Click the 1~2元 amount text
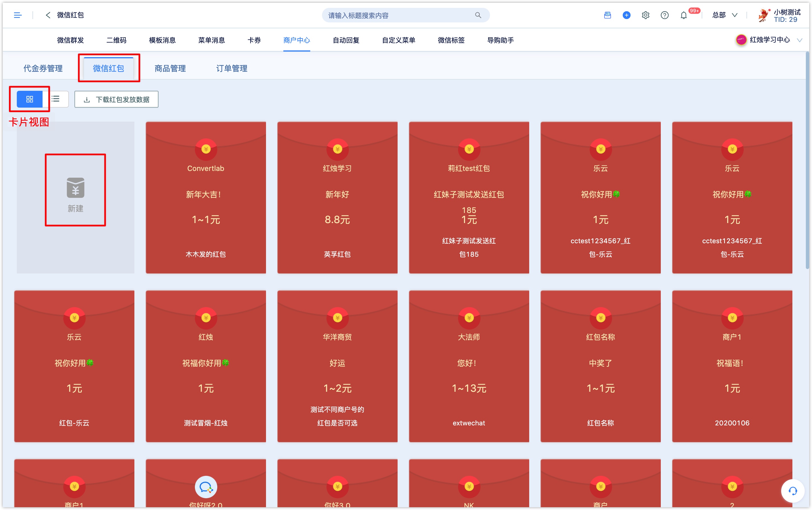This screenshot has width=812, height=510. pyautogui.click(x=337, y=388)
